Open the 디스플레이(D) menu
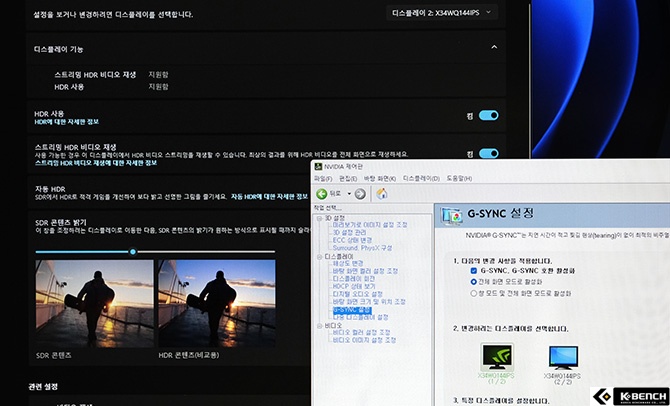Screen dimensions: 670x406 coord(421,179)
